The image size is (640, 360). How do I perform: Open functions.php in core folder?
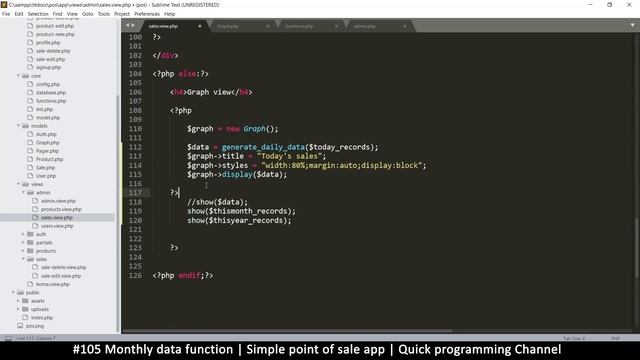point(51,101)
